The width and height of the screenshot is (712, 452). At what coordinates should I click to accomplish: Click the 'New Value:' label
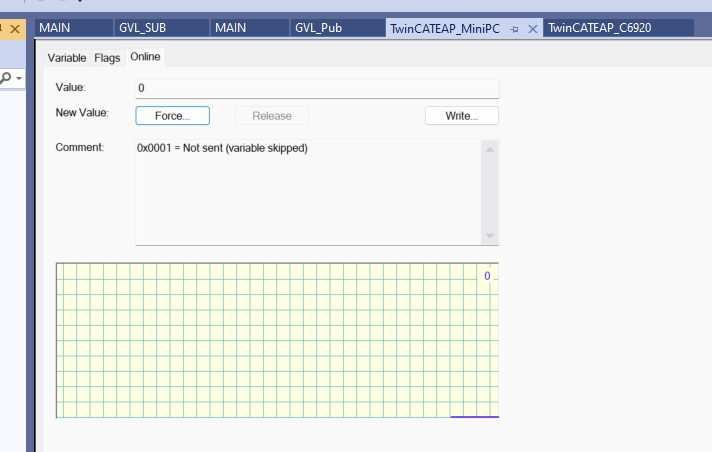[82, 113]
